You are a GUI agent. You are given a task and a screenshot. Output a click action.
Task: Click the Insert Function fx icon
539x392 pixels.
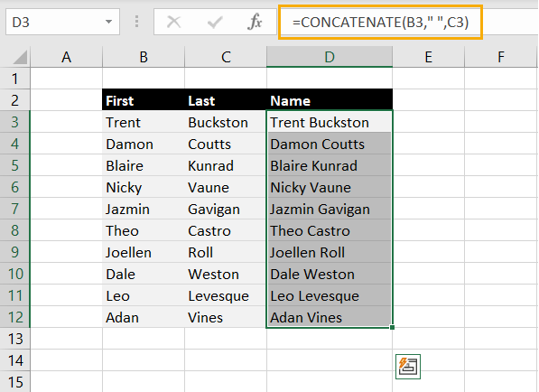tap(255, 22)
